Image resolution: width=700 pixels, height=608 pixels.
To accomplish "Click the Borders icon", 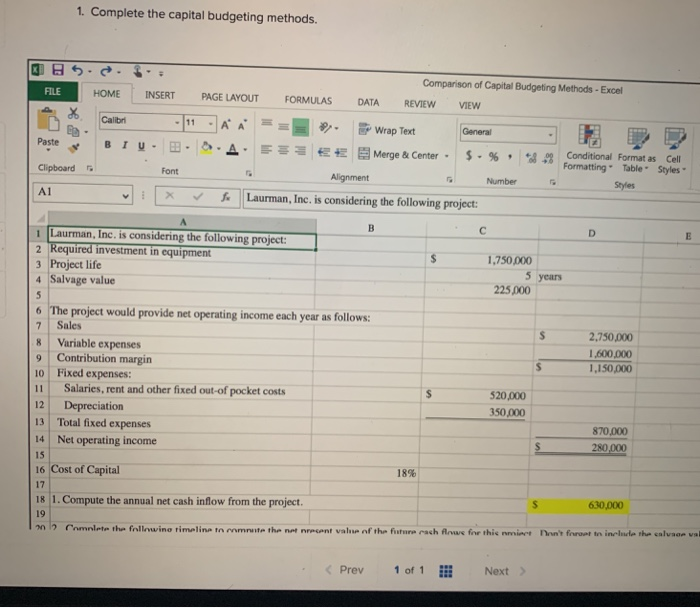I will [x=175, y=146].
